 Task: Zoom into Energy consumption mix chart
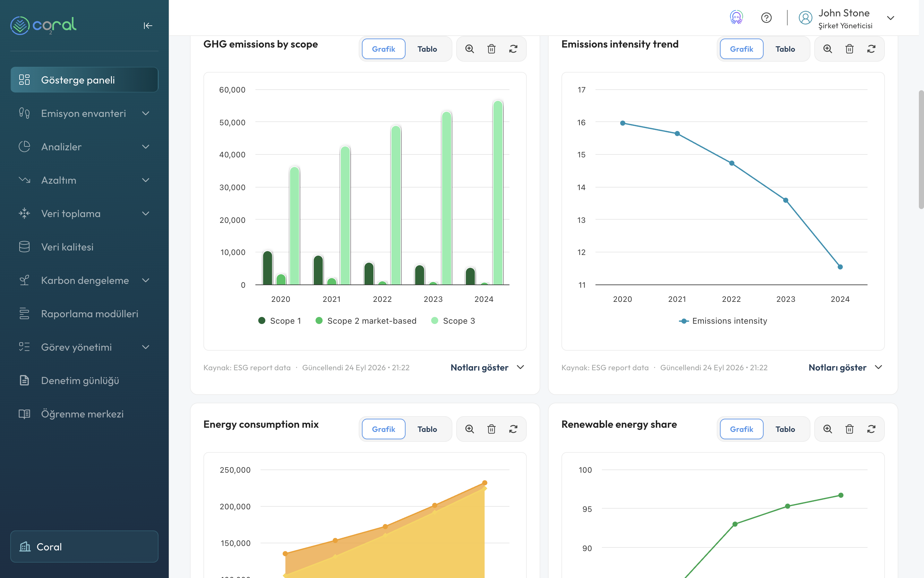[470, 429]
